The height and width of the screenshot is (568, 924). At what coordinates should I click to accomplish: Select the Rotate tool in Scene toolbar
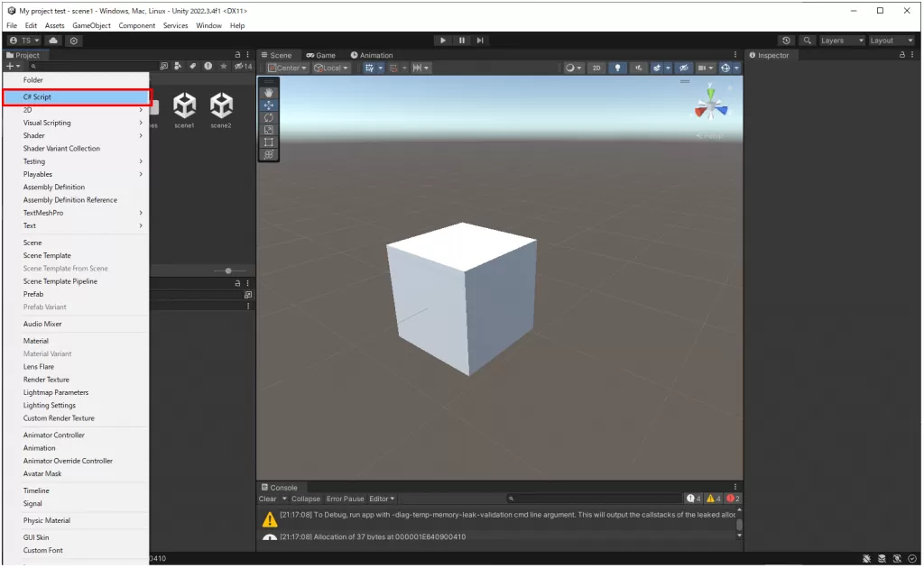pos(269,117)
